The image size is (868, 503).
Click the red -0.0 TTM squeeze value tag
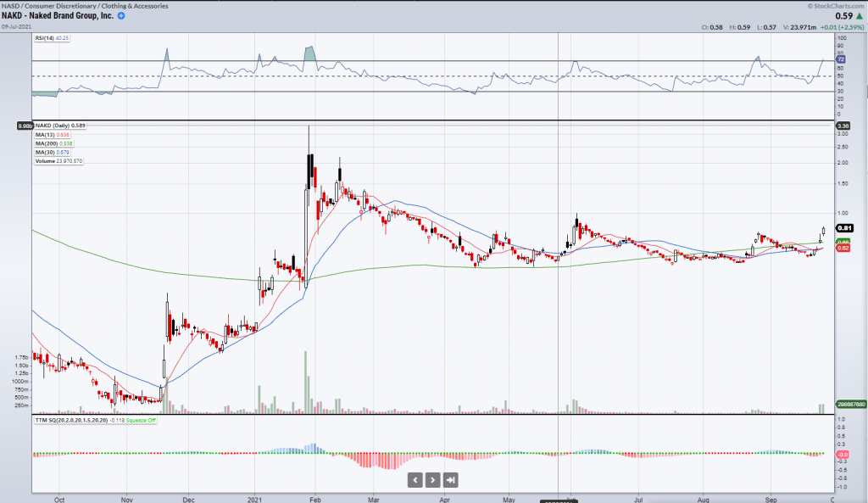(843, 455)
